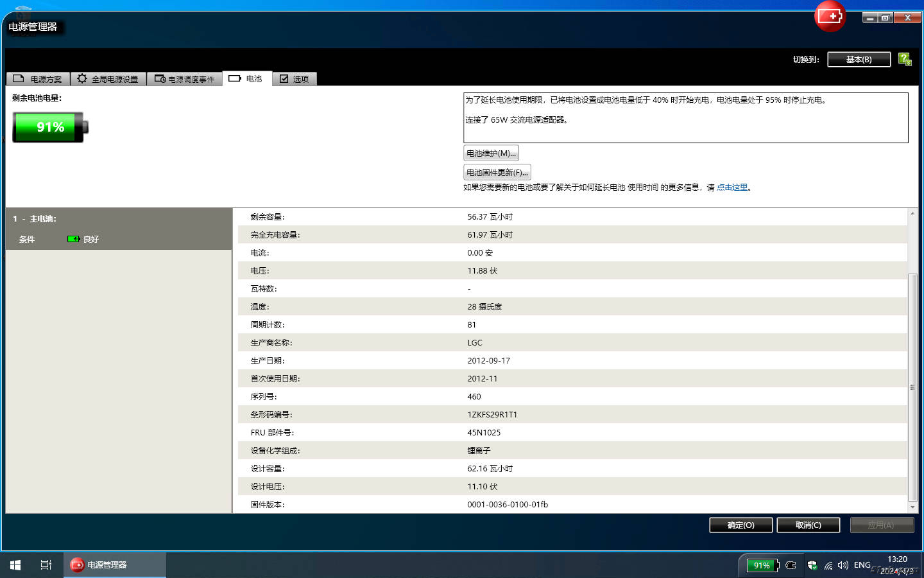Click the security shield tray icon
Viewport: 924px width, 578px height.
pyautogui.click(x=812, y=565)
